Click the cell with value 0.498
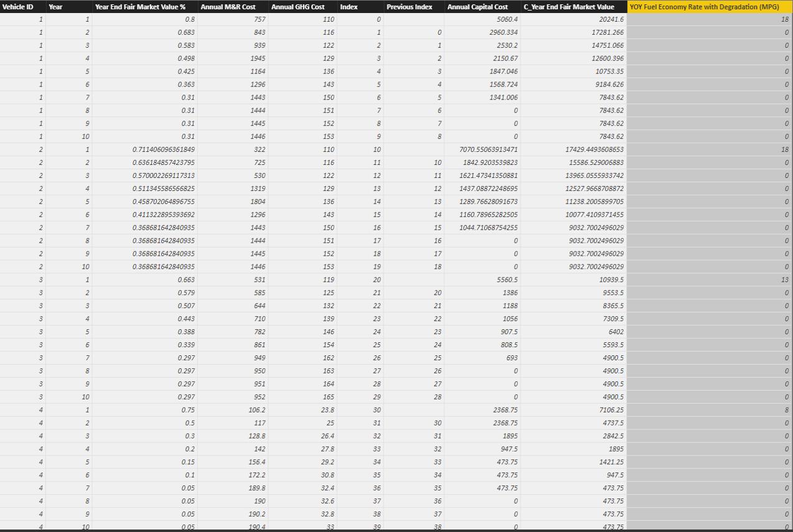This screenshot has height=532, width=793. 144,58
